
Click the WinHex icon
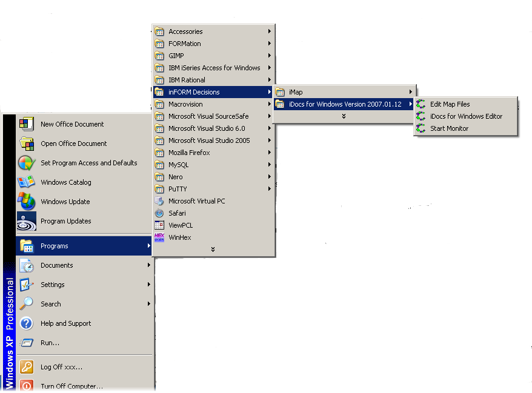[159, 237]
